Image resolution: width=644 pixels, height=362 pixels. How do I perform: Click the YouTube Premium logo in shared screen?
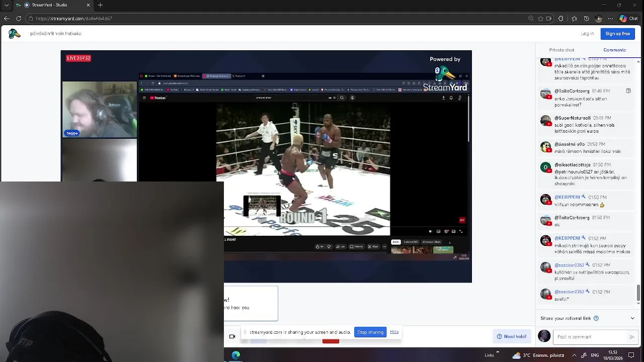pyautogui.click(x=158, y=98)
